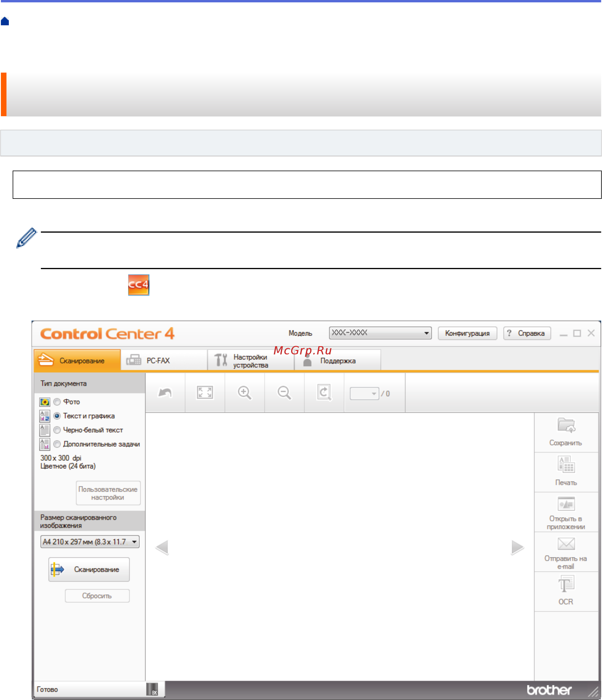Viewport: 602px width, 700px height.
Task: Click the Готово status text
Action: 47,689
